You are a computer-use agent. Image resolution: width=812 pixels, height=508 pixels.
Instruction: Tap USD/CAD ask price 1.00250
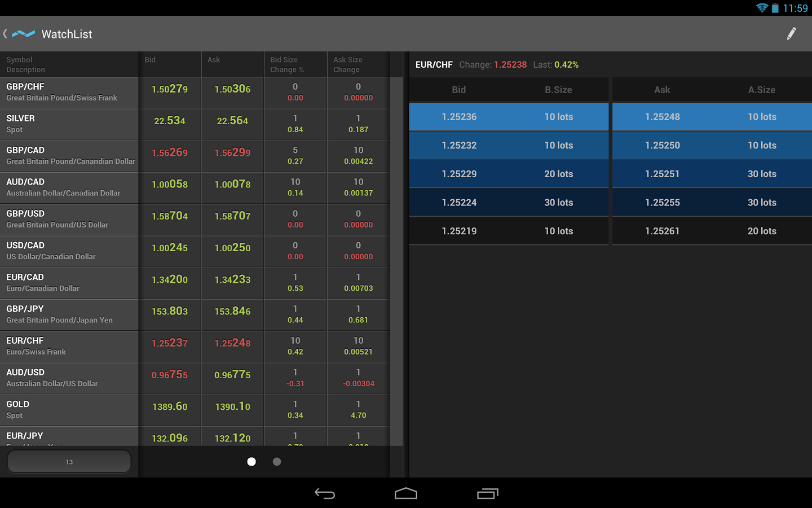[x=232, y=248]
